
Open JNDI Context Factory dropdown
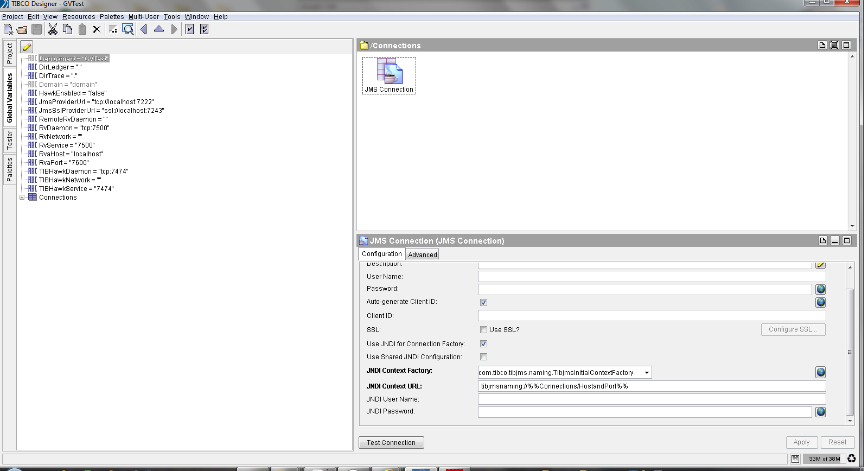click(x=647, y=373)
